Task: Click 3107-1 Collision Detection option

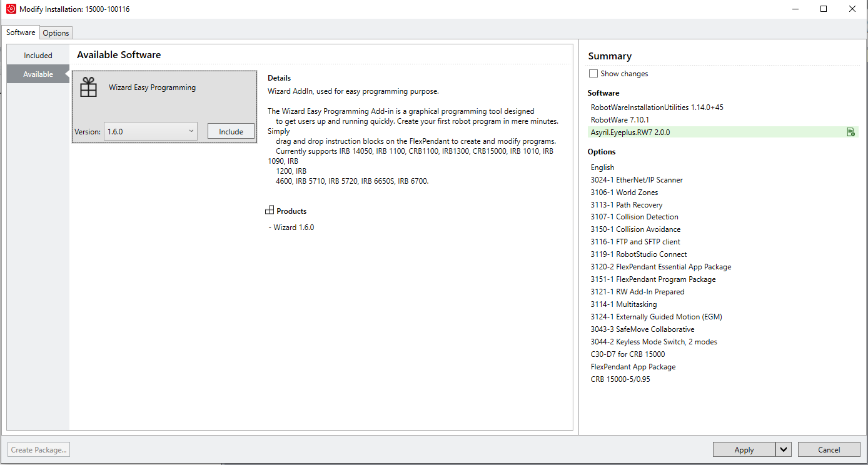Action: [x=635, y=217]
